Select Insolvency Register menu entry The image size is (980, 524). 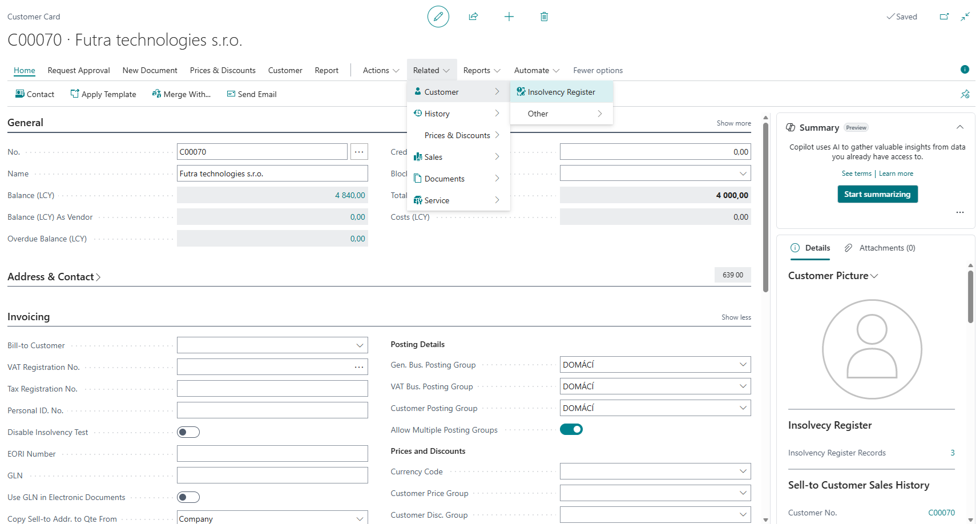[x=561, y=92]
